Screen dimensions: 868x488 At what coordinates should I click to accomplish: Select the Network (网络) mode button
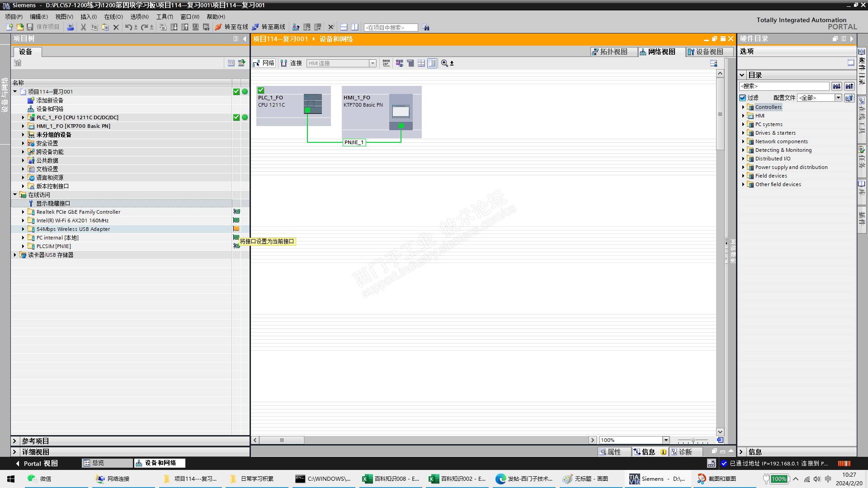coord(264,63)
